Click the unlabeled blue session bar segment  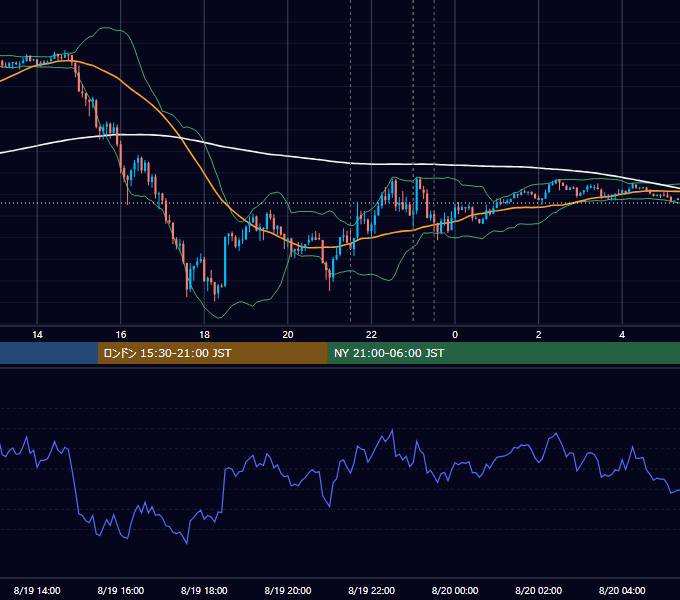click(x=49, y=353)
